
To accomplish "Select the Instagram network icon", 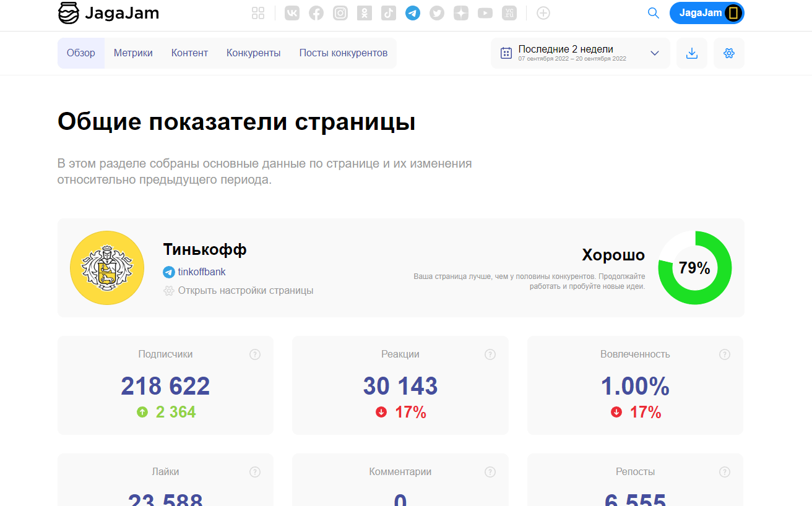I will click(340, 13).
